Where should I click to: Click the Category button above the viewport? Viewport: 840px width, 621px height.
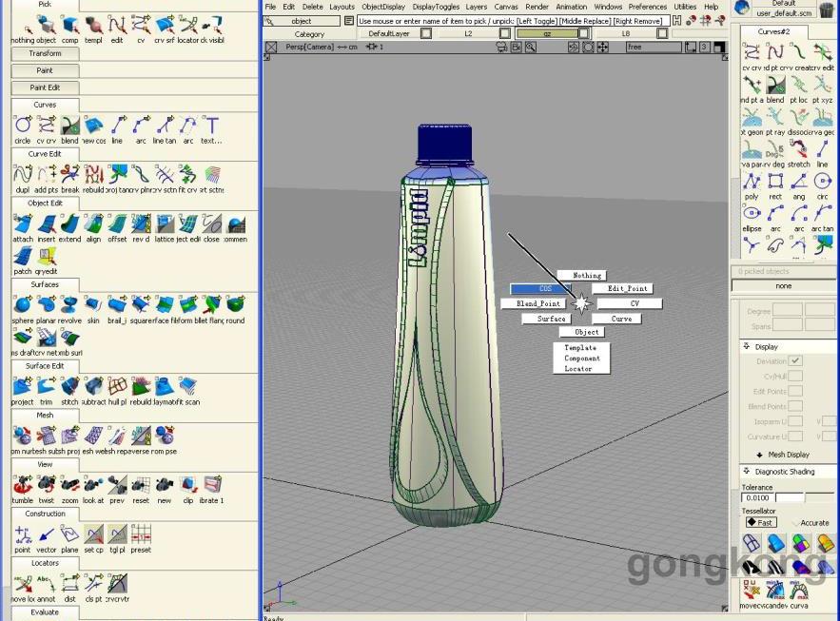309,34
